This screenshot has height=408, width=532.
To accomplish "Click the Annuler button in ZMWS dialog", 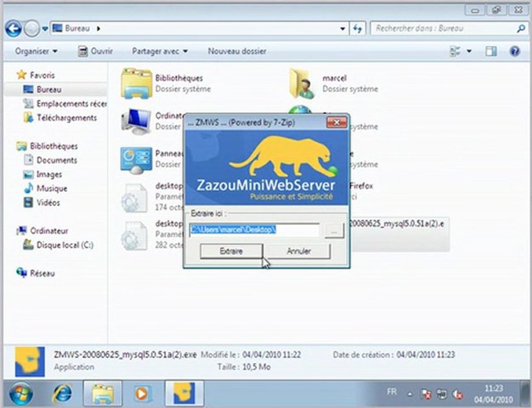I will (299, 251).
